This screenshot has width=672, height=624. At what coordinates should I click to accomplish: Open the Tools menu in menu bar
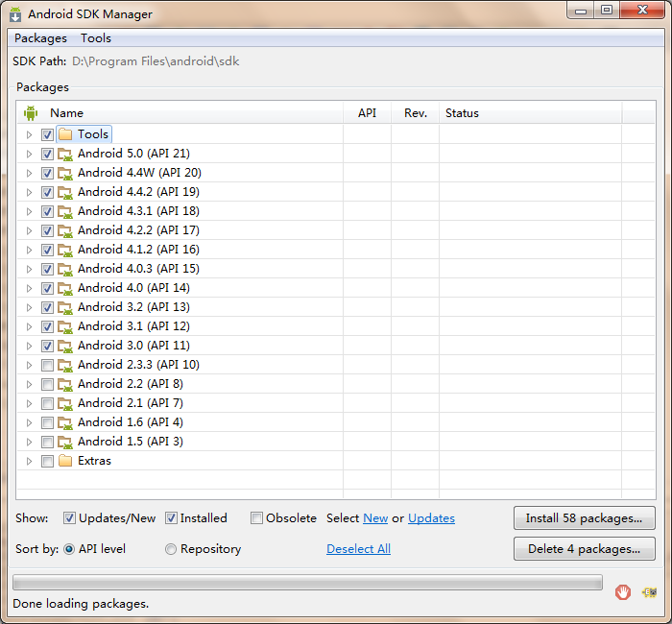[96, 38]
